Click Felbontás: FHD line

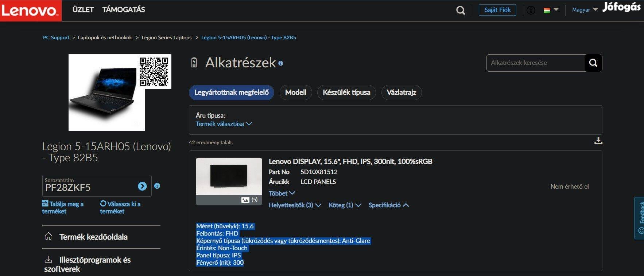point(217,233)
